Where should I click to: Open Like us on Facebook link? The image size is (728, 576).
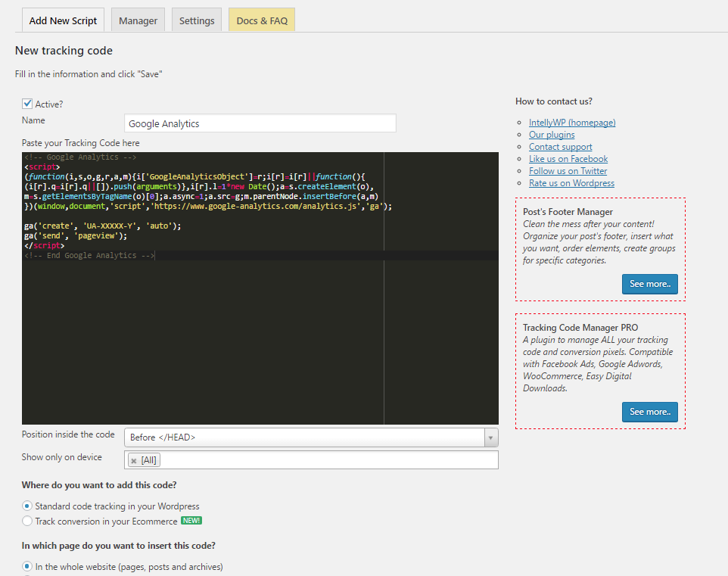(x=568, y=159)
